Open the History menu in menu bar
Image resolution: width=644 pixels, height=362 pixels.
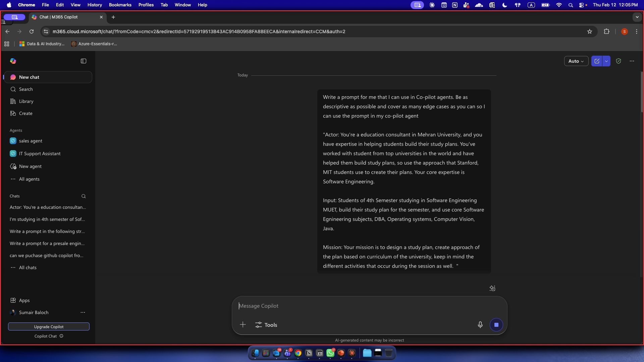tap(95, 5)
